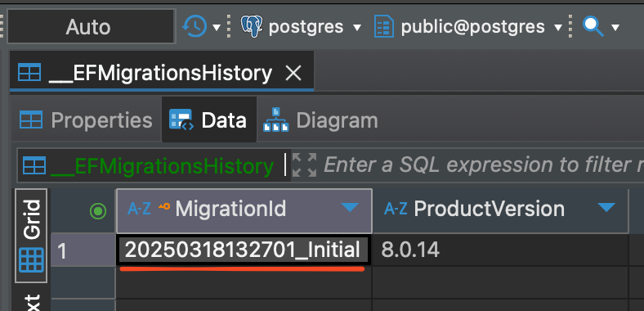
Task: Click the primary key icon on MigrationId
Action: (164, 206)
